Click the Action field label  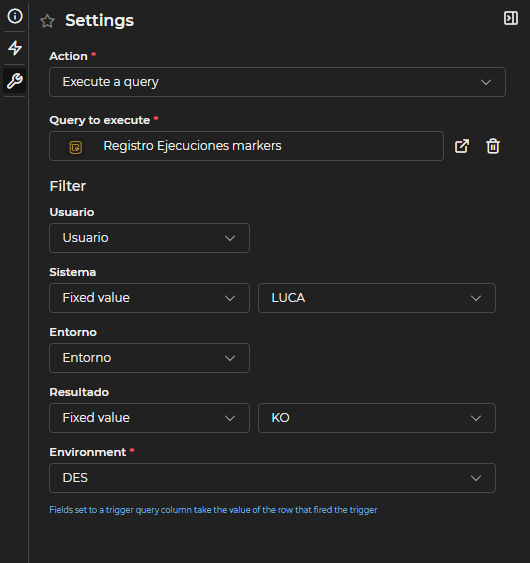pyautogui.click(x=68, y=56)
